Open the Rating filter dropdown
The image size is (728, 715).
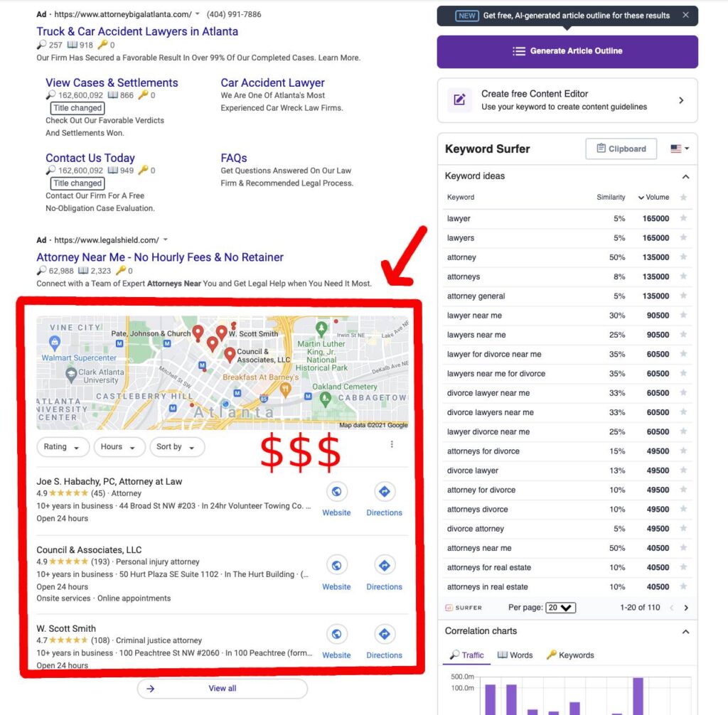tap(62, 447)
